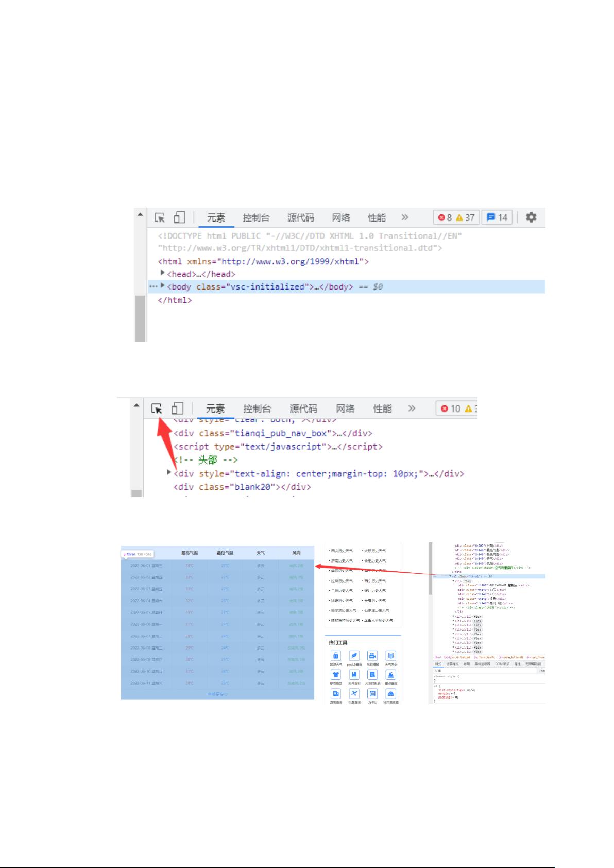The height and width of the screenshot is (868, 614).
Task: Open the 无障碍功能 tab
Action: 533,664
